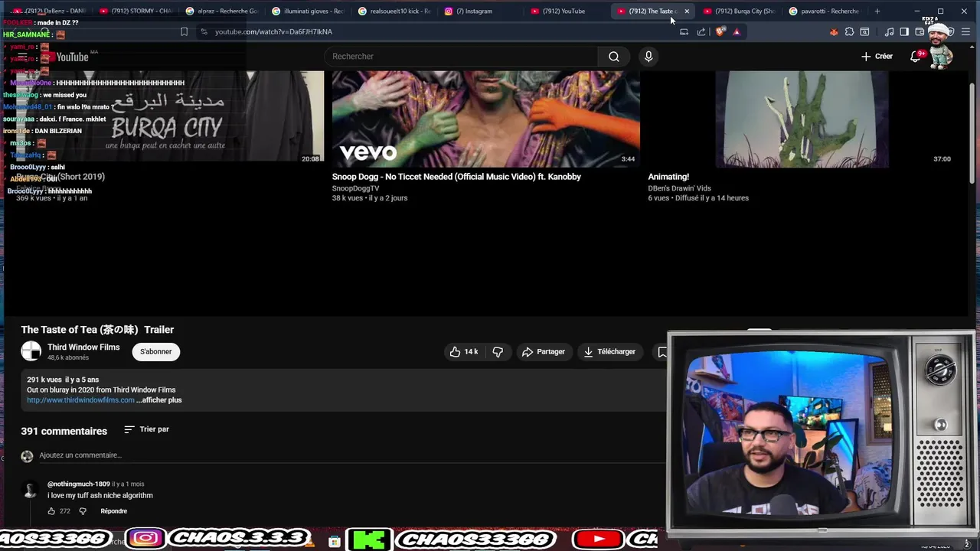Open the Snoop Dogg No Ticcet Needed thumbnail
This screenshot has width=980, height=551.
coord(485,119)
